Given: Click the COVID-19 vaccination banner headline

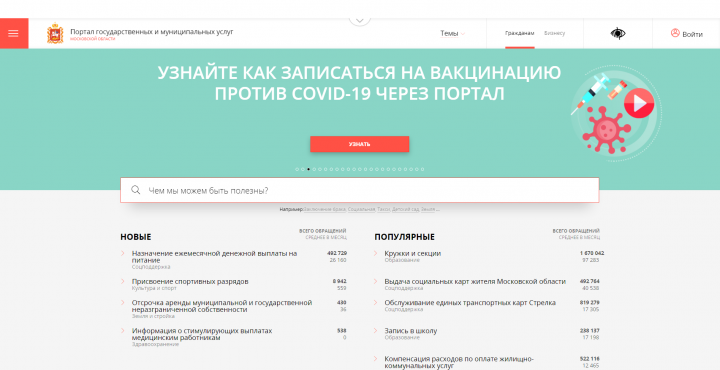Looking at the screenshot, I should [360, 83].
